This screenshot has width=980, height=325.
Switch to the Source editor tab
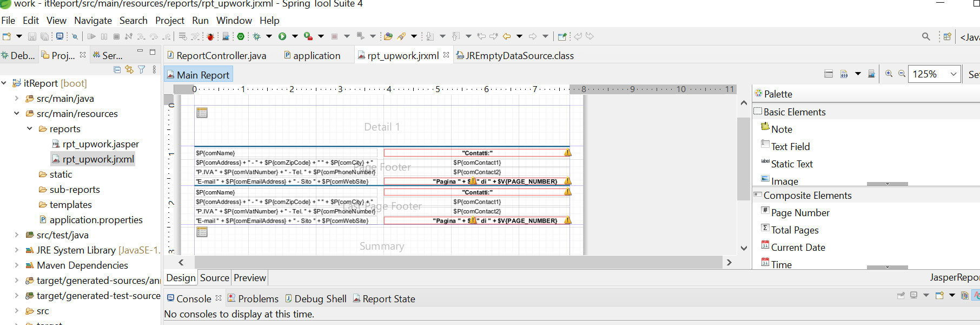point(215,278)
